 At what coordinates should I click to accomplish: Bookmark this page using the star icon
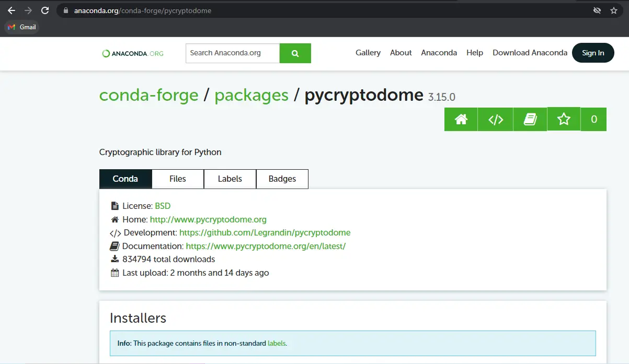pyautogui.click(x=614, y=10)
